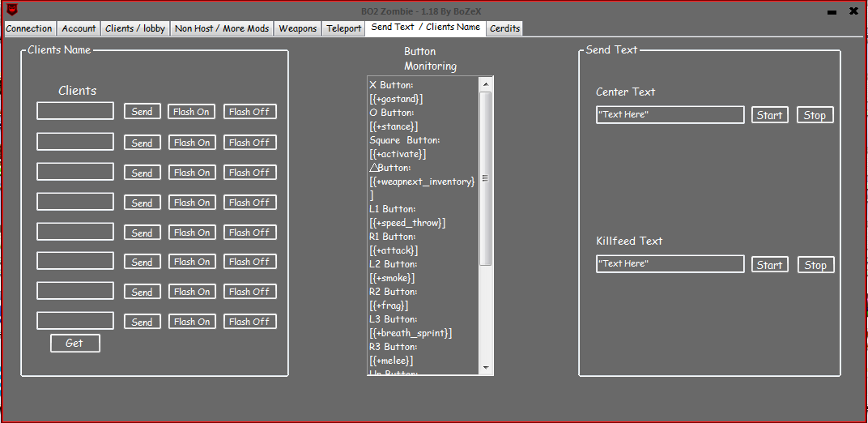Click the first client name input field
868x423 pixels.
(75, 111)
